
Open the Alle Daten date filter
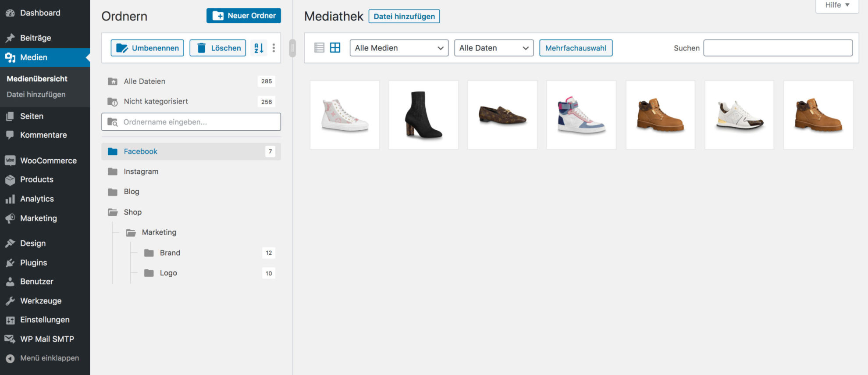[x=493, y=48]
